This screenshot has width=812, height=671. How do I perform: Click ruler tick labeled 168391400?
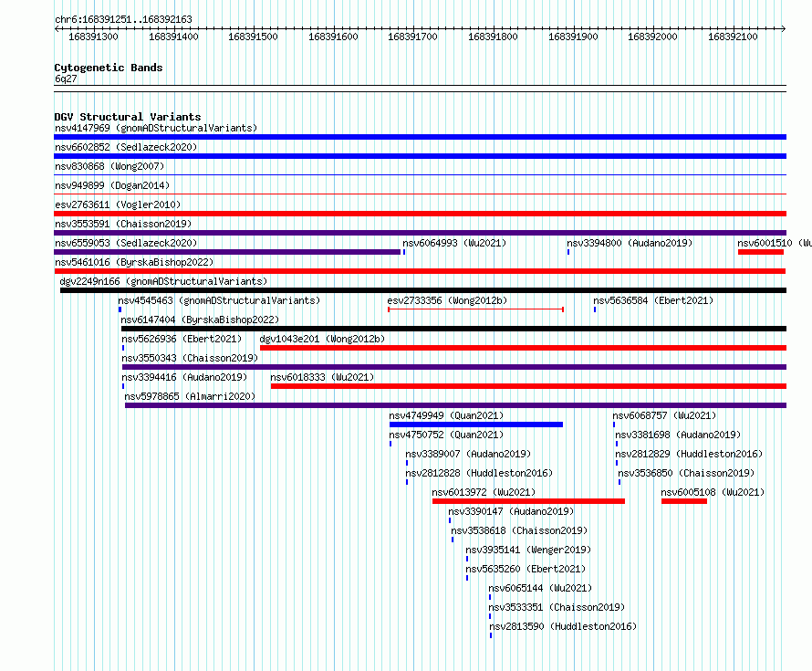point(173,37)
